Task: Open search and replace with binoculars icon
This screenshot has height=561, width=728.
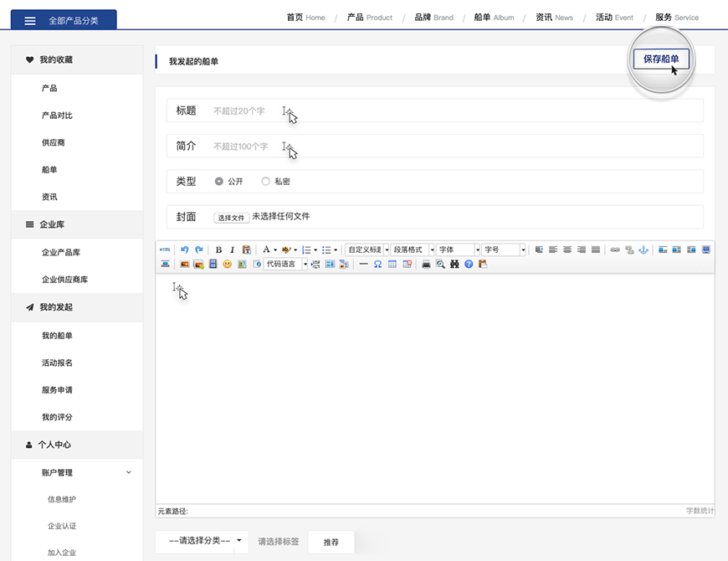Action: click(454, 264)
